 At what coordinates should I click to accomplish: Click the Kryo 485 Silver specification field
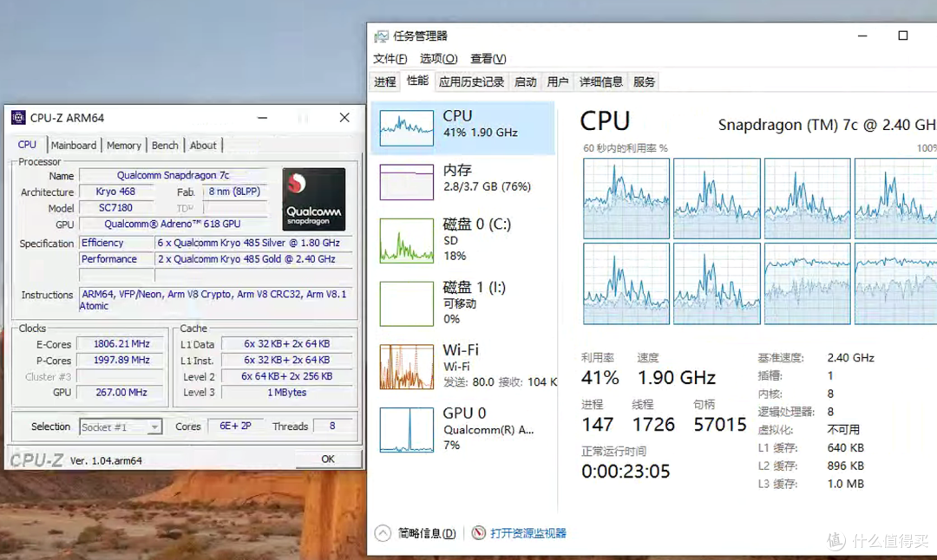(253, 243)
